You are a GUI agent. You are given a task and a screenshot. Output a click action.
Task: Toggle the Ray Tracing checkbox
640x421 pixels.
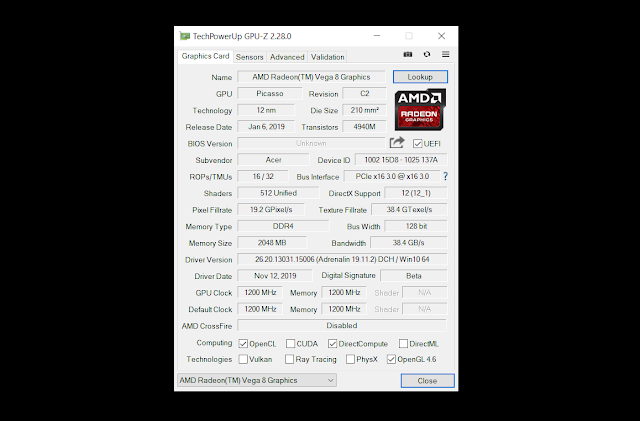(x=289, y=359)
